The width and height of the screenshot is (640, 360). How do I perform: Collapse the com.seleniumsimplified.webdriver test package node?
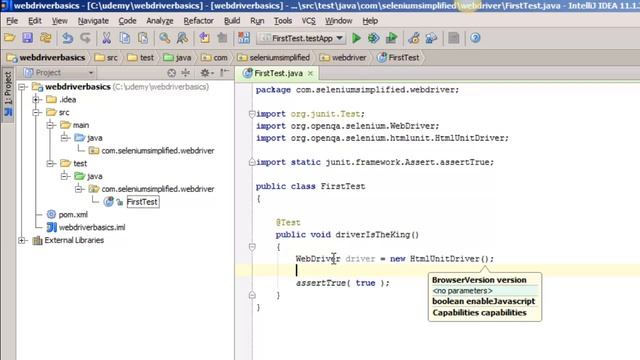point(79,189)
